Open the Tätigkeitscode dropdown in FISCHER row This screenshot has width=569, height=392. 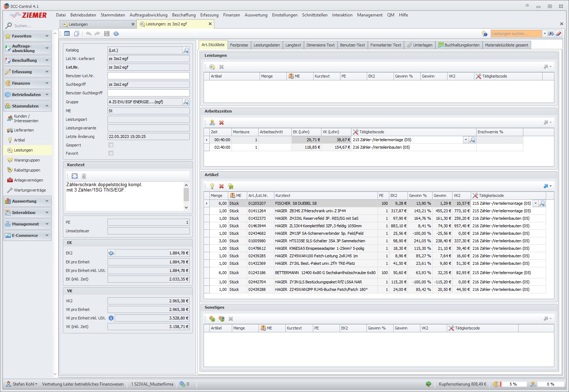[535, 203]
